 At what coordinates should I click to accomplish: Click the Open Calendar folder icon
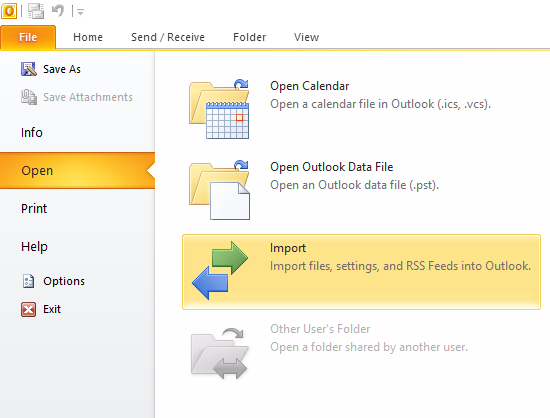[x=220, y=109]
